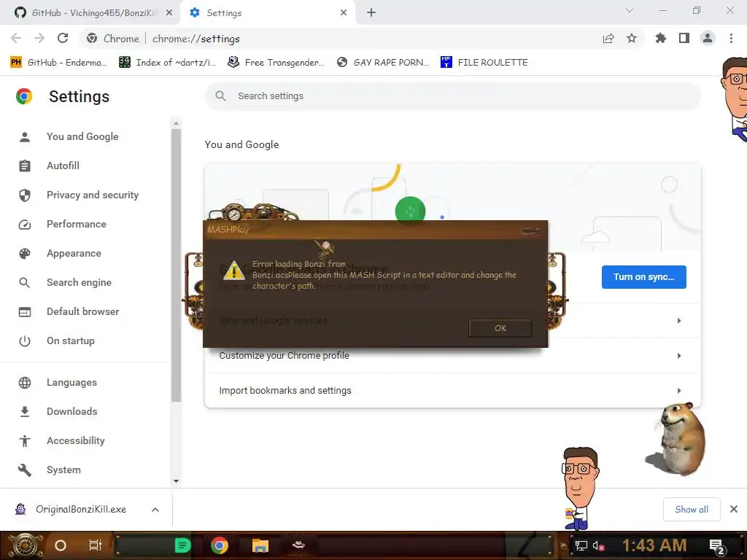Click the settings sidebar scrollbar thumb
Viewport: 747px width, 560px height.
(177, 265)
